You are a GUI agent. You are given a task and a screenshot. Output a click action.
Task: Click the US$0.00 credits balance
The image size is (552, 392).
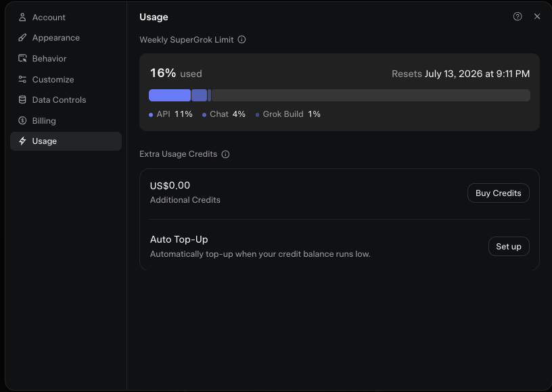(x=170, y=185)
